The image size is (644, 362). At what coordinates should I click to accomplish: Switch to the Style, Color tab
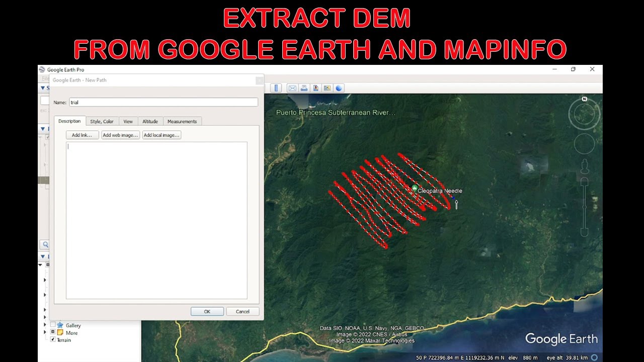(102, 121)
